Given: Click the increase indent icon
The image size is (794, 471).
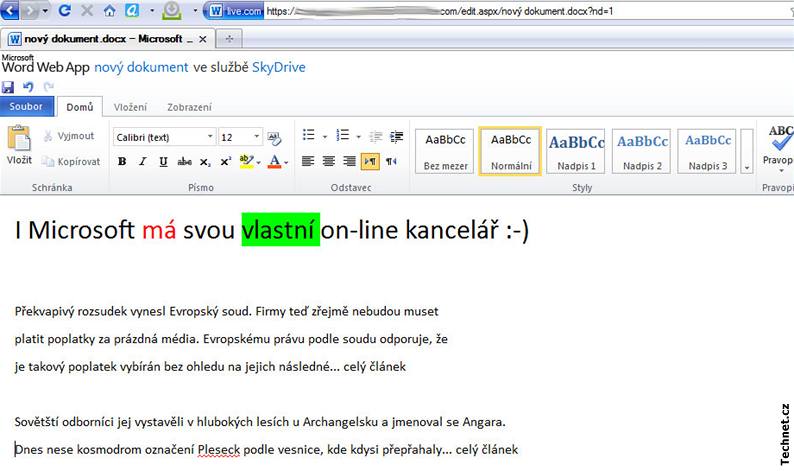Looking at the screenshot, I should click(x=396, y=136).
